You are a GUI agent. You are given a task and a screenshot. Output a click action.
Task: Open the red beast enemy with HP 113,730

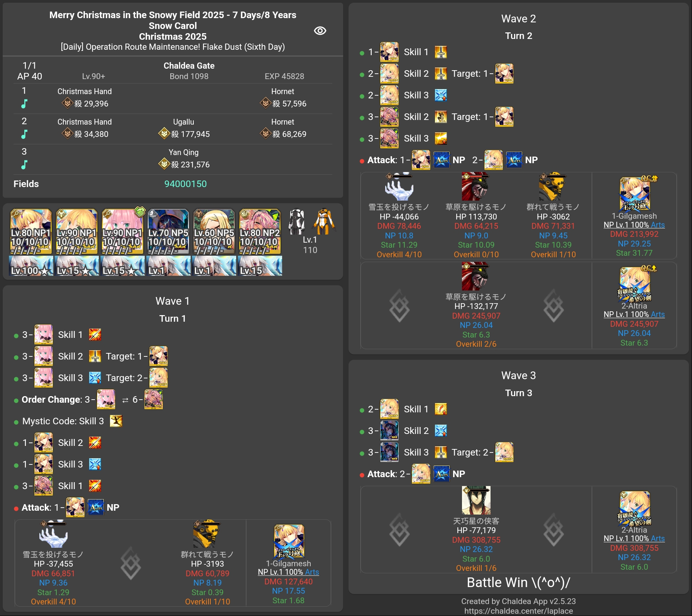[476, 187]
